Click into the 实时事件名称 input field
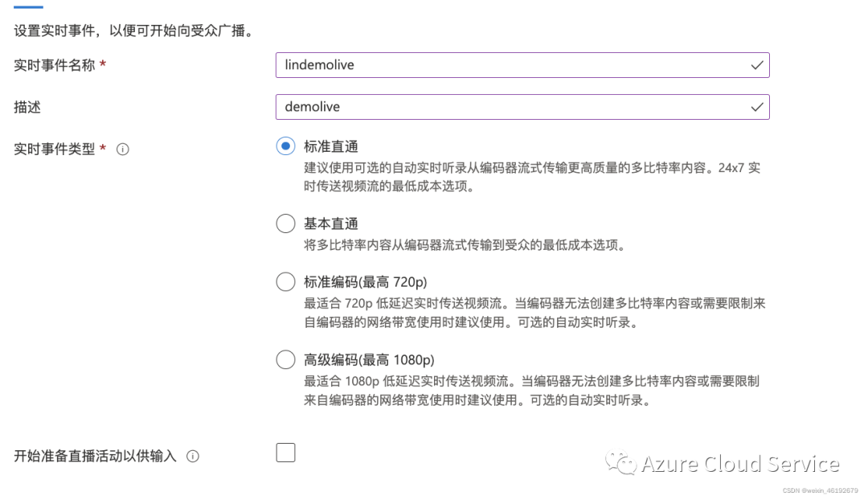Image resolution: width=868 pixels, height=500 pixels. 506,65
